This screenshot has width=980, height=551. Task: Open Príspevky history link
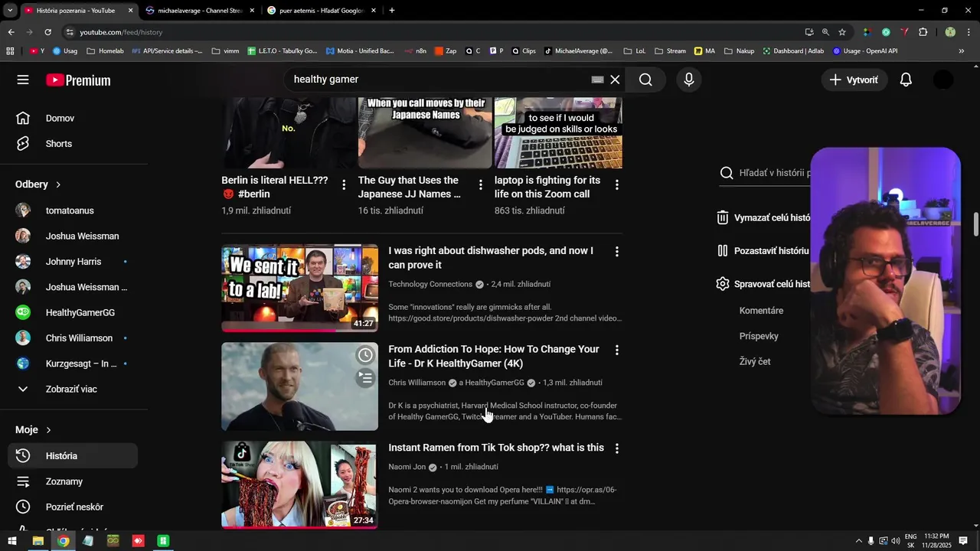pos(759,336)
